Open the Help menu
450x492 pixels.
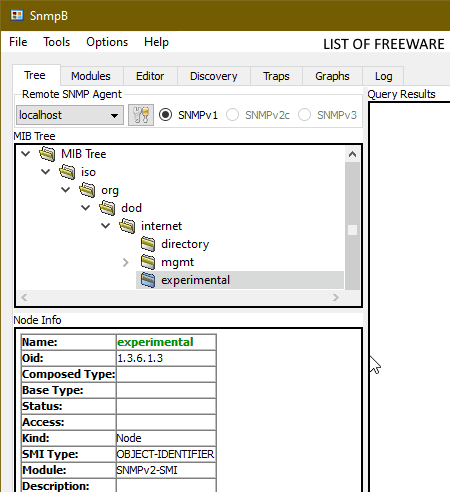click(x=156, y=42)
